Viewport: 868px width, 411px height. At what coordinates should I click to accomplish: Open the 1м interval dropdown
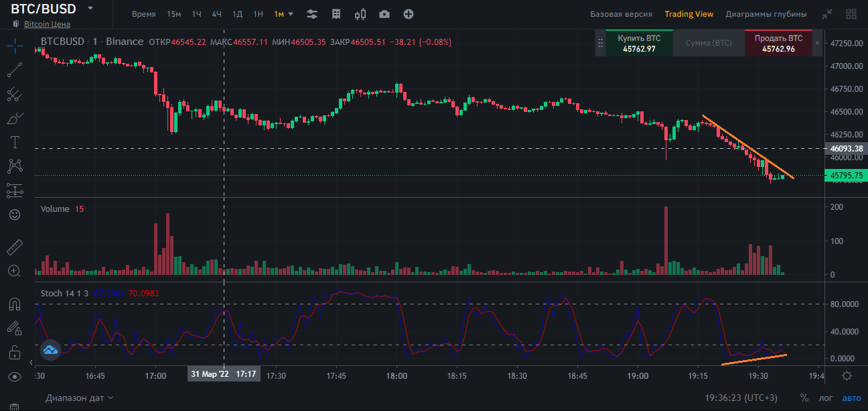click(284, 14)
